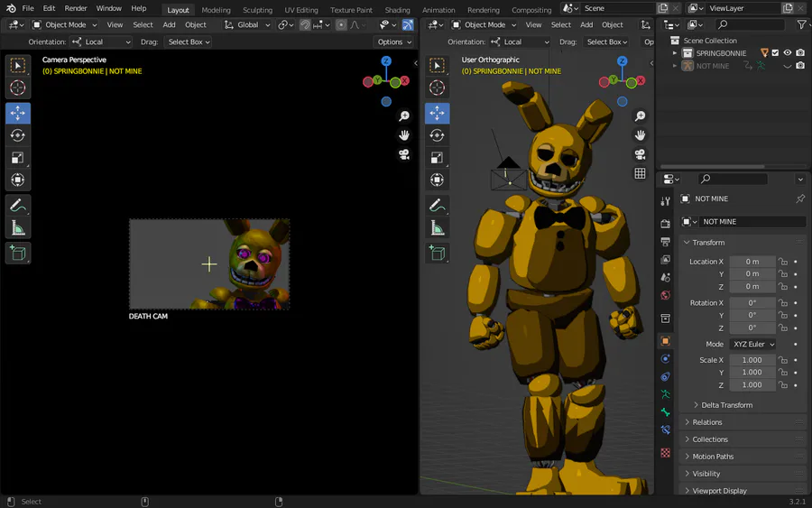Activate the Measure tool in right viewport
The height and width of the screenshot is (508, 812).
[x=437, y=228]
